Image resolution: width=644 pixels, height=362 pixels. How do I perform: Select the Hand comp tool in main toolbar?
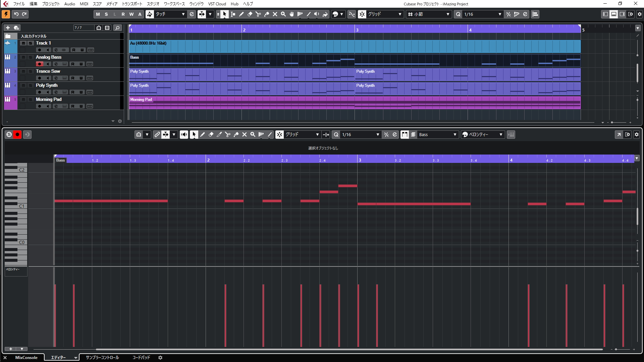[291, 14]
